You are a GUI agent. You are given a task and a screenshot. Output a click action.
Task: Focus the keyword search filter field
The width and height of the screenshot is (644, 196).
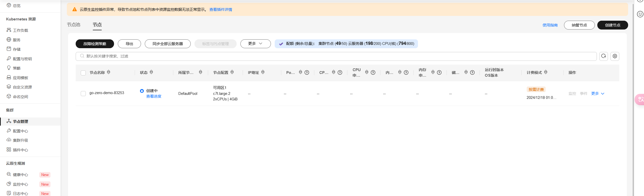point(336,56)
